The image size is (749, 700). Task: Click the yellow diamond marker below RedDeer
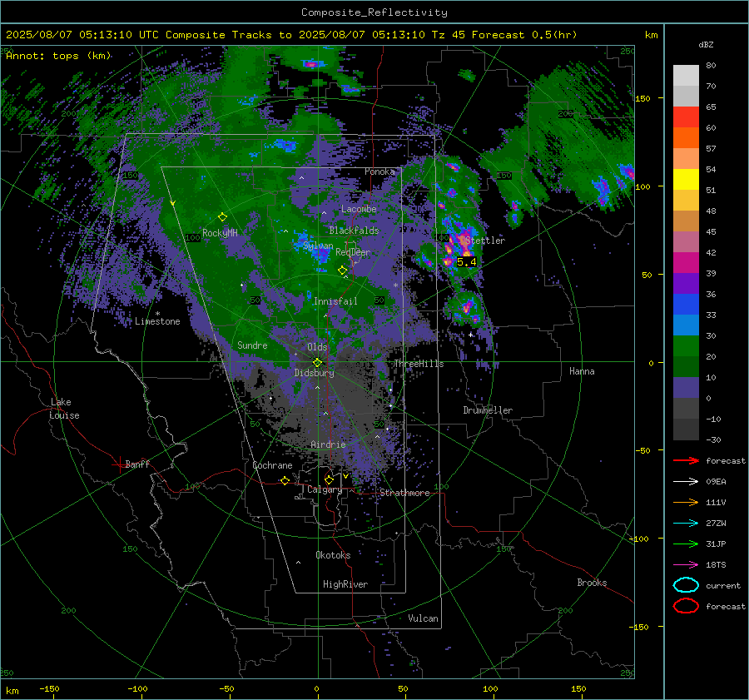[x=342, y=270]
